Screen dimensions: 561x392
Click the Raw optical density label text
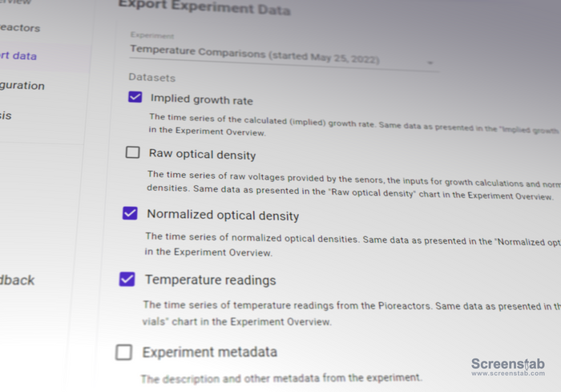click(202, 154)
